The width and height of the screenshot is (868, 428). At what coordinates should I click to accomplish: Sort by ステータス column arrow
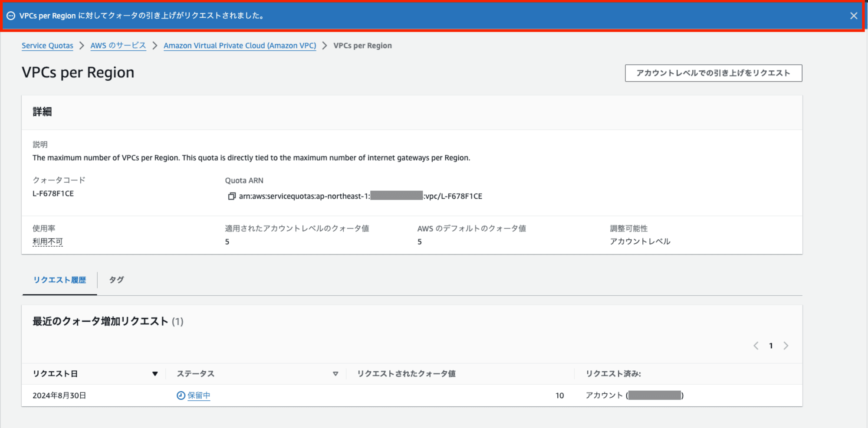tap(335, 374)
